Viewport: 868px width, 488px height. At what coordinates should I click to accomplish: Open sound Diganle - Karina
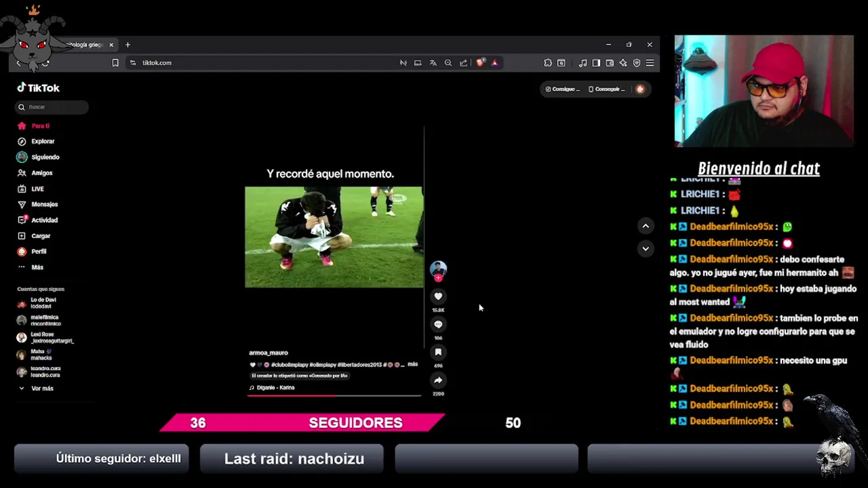(272, 388)
